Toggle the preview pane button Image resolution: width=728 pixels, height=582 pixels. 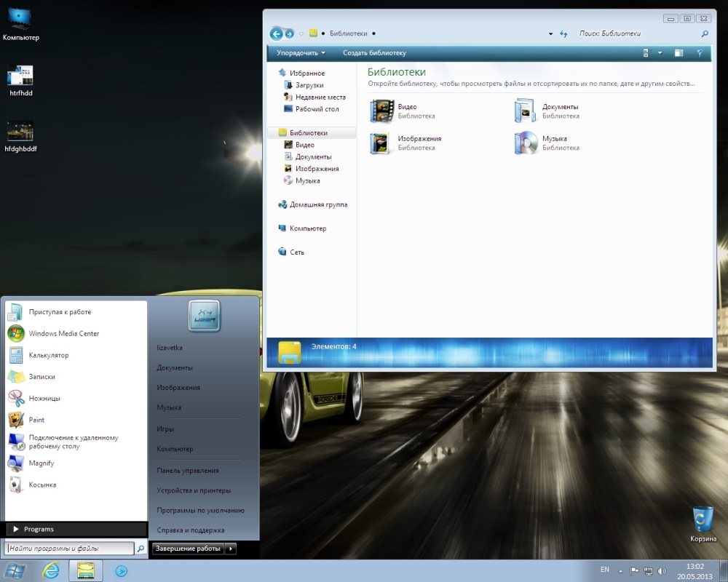678,53
